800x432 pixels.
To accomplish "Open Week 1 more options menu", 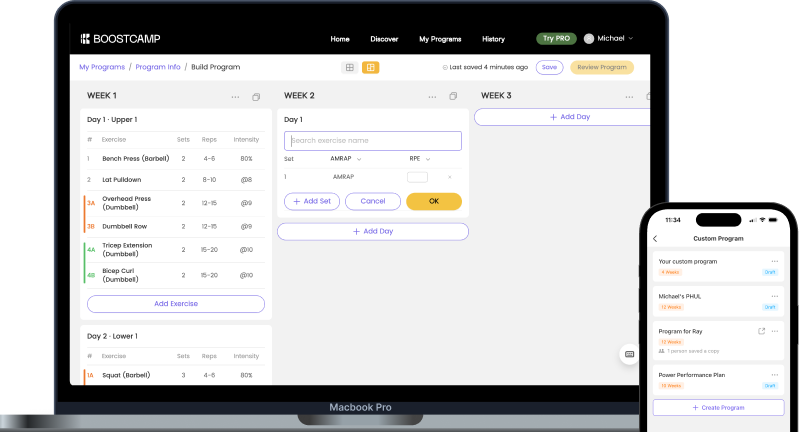I will point(235,97).
